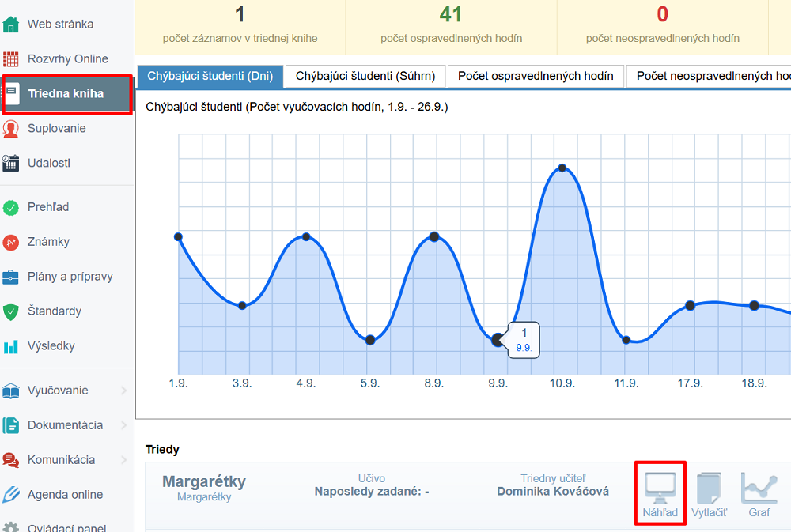Open the Počet ospravedlnených hodín tab
This screenshot has width=791, height=532.
[536, 76]
